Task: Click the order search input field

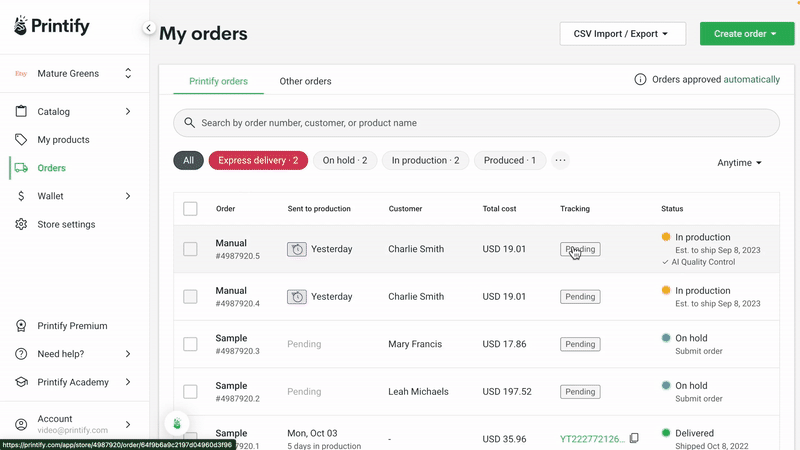Action: coord(477,122)
